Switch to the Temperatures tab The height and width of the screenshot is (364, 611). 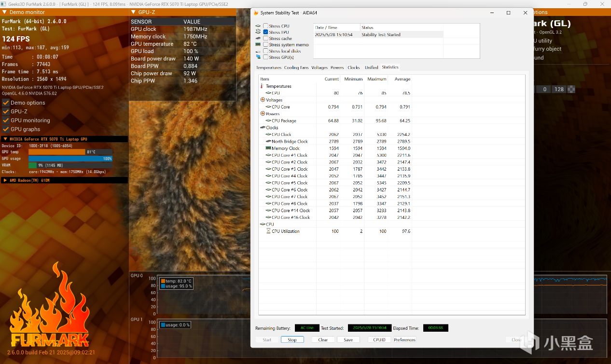(x=268, y=67)
